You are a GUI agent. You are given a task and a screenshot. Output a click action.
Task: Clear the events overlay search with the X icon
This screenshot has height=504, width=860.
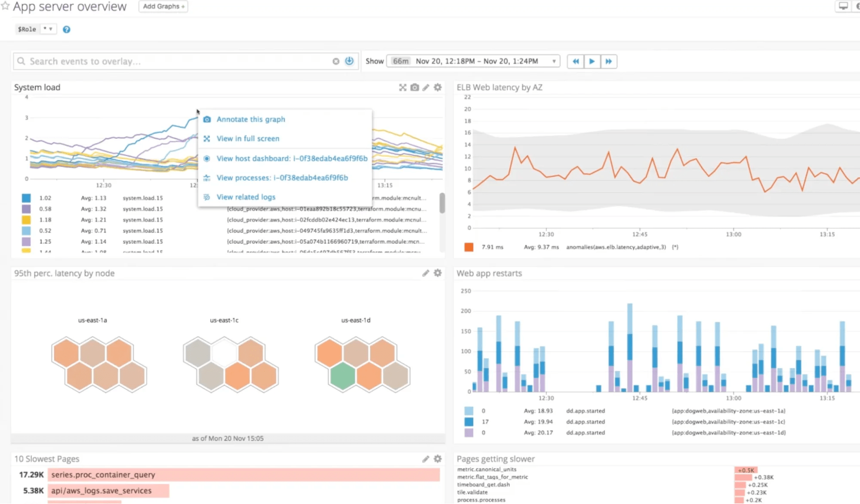336,61
